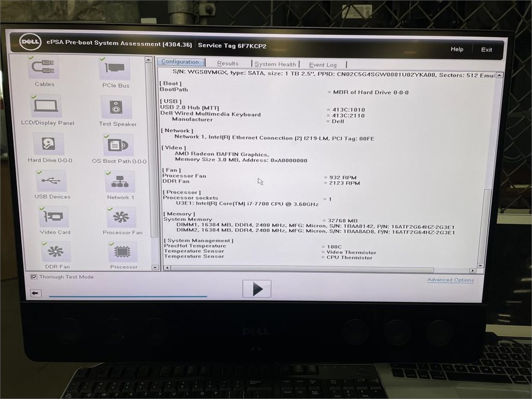Click the BootPath entry

[174, 89]
